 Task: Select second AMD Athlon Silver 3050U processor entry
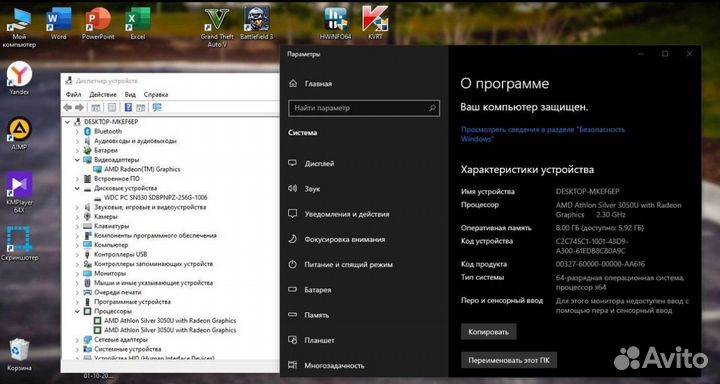pos(165,330)
